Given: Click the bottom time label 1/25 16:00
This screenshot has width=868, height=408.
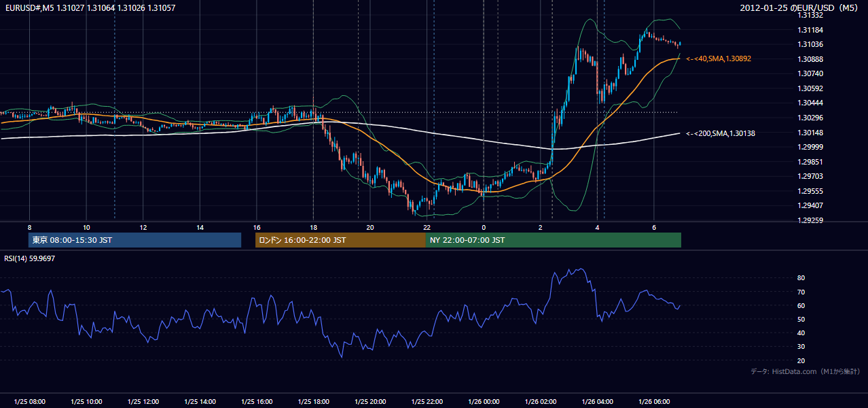Looking at the screenshot, I should [256, 402].
